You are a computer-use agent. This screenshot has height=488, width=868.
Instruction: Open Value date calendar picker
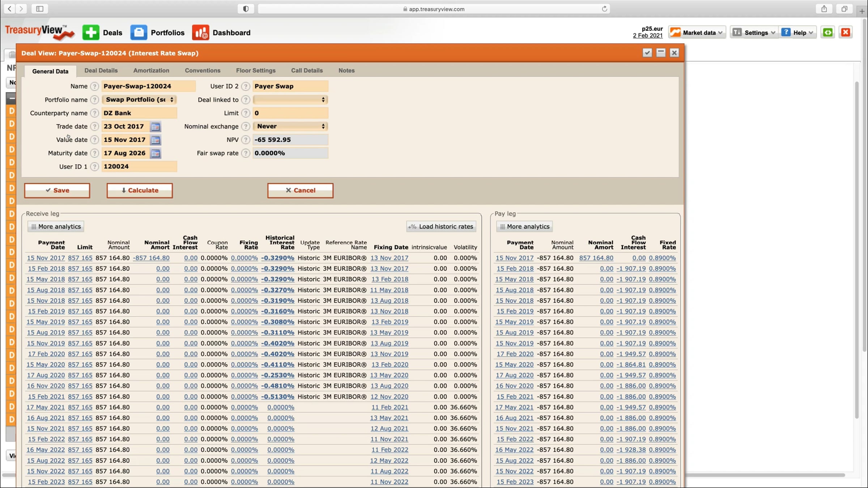156,140
